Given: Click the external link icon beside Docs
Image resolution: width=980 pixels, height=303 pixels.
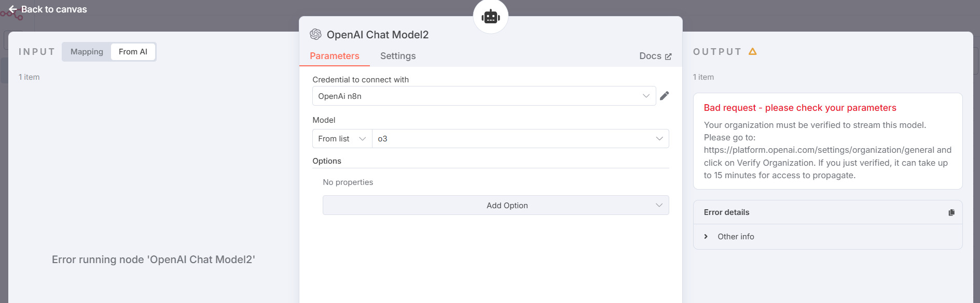Looking at the screenshot, I should coord(668,56).
